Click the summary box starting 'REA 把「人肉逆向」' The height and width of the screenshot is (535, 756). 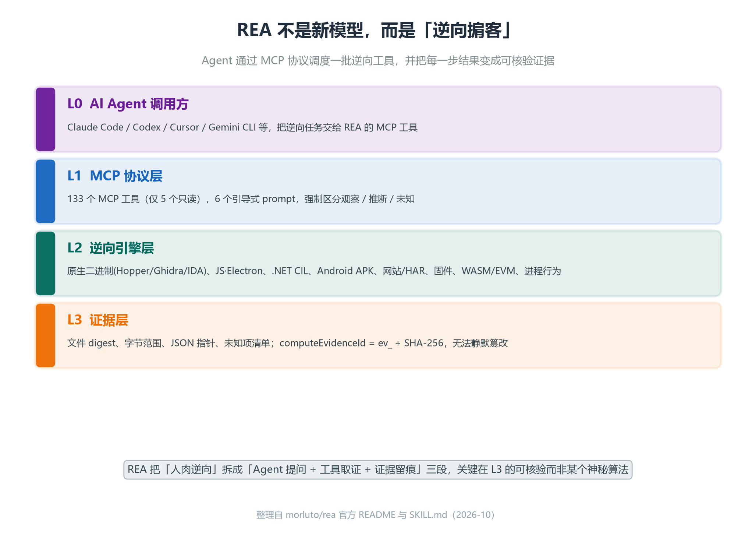[378, 469]
